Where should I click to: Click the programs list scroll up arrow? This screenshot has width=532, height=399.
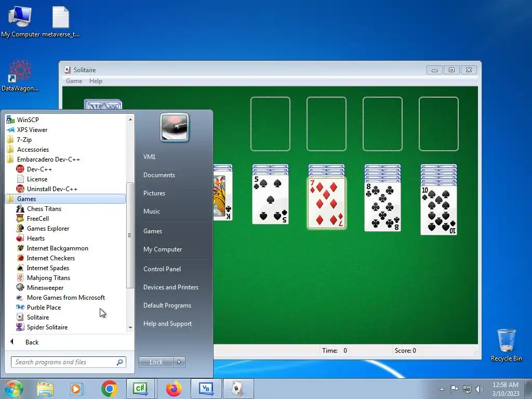coord(130,119)
